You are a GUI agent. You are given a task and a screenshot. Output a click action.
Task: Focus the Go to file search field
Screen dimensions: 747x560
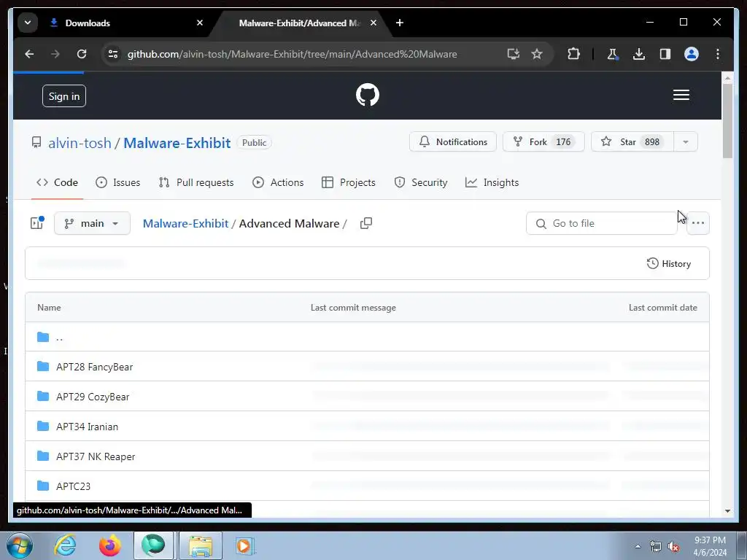602,223
